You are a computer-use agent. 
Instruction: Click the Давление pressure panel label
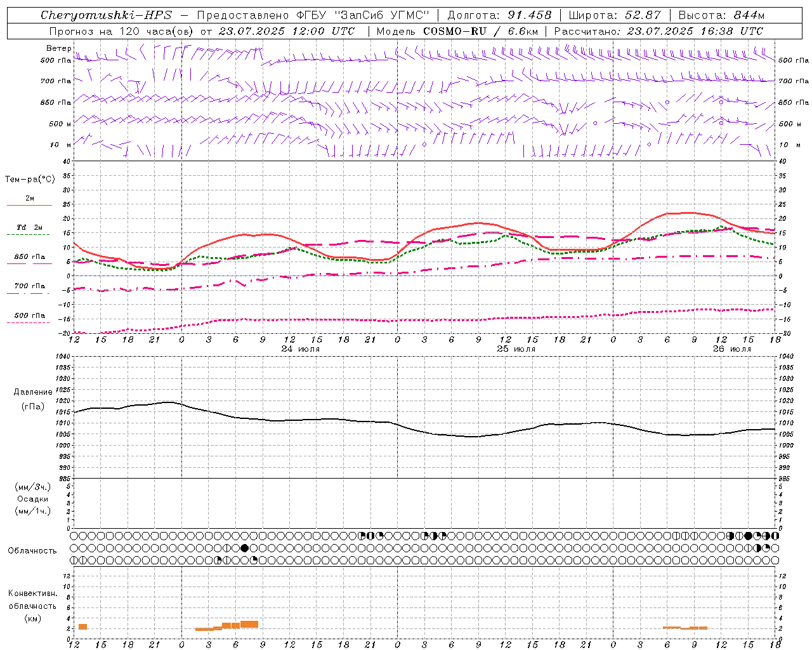[x=33, y=392]
